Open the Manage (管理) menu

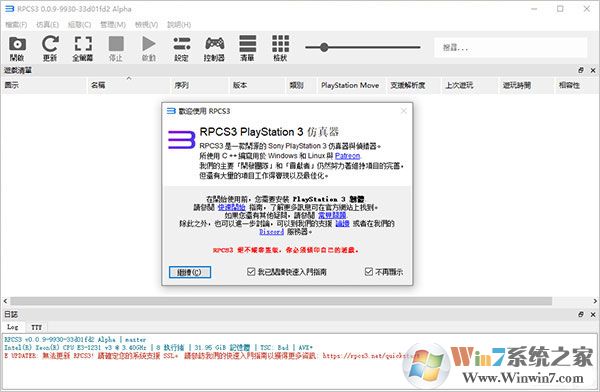click(x=113, y=24)
